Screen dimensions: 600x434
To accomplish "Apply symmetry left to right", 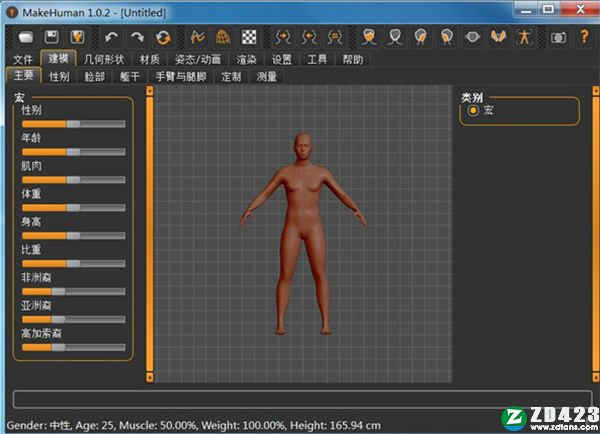I will 309,38.
